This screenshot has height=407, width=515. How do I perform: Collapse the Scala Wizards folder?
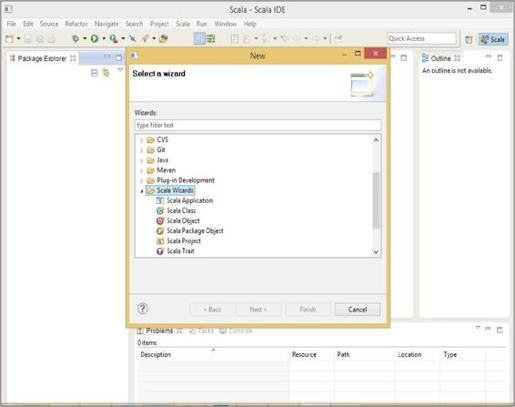(x=141, y=191)
